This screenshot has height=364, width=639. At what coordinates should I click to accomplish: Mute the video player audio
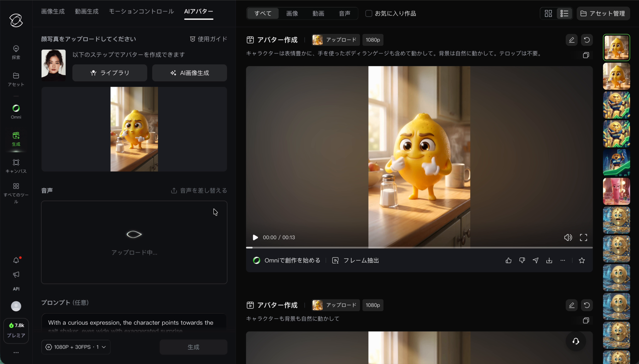coord(568,237)
